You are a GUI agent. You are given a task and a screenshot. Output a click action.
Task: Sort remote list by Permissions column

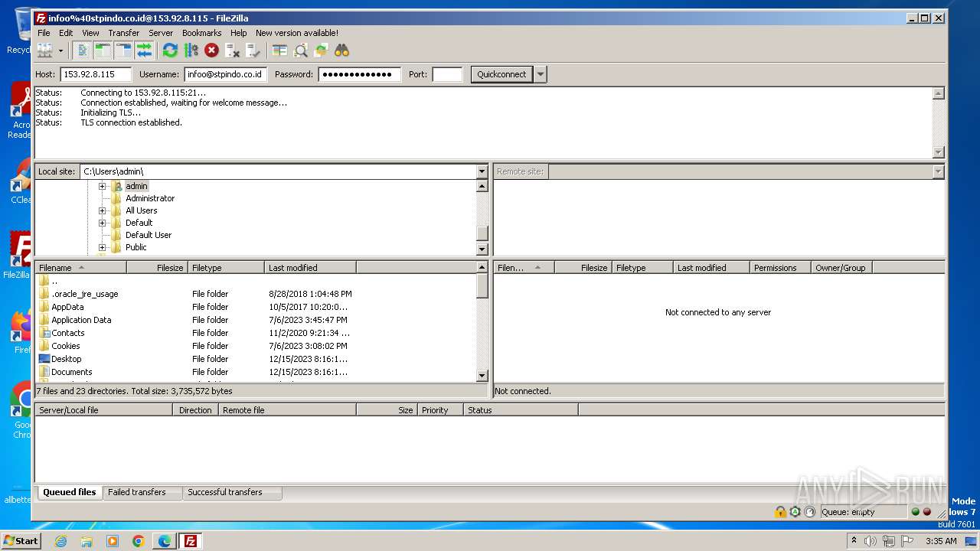coord(780,268)
